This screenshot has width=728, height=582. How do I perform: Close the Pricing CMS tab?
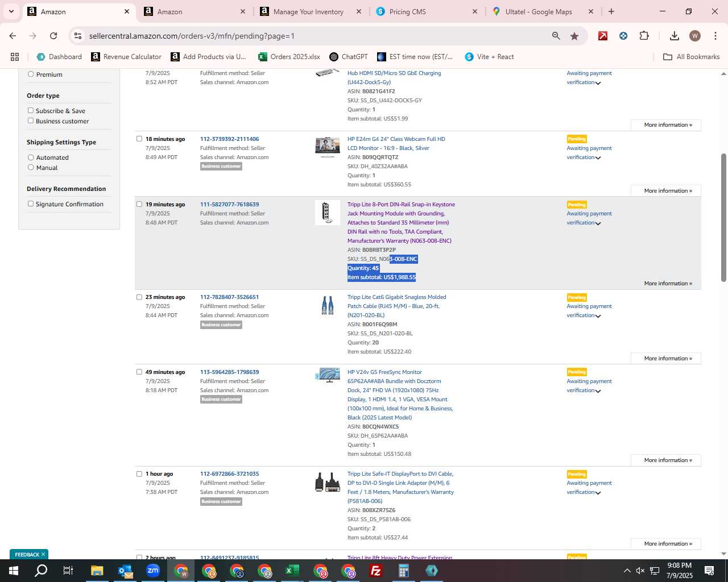[475, 11]
